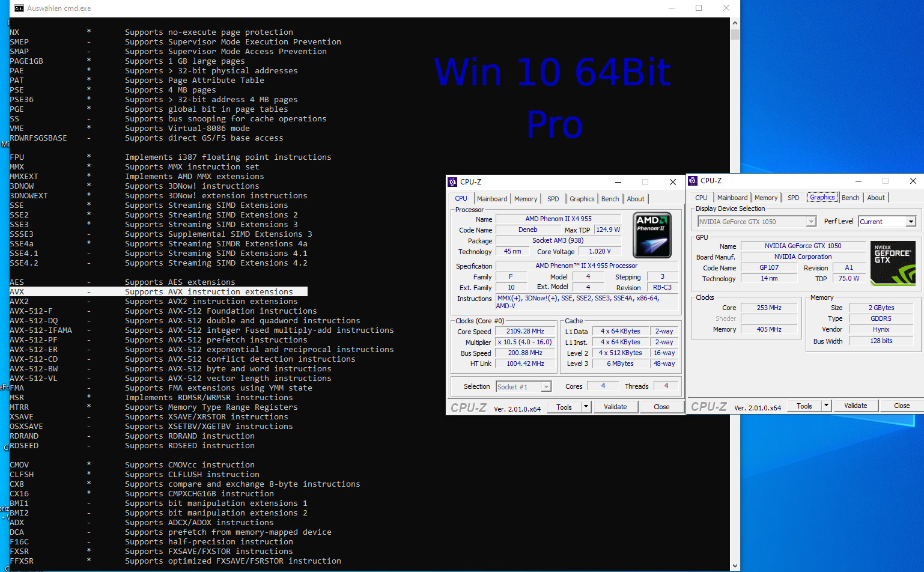Open the Tools dropdown arrow in the CPU-Z Graphics window
The height and width of the screenshot is (572, 924).
[826, 406]
